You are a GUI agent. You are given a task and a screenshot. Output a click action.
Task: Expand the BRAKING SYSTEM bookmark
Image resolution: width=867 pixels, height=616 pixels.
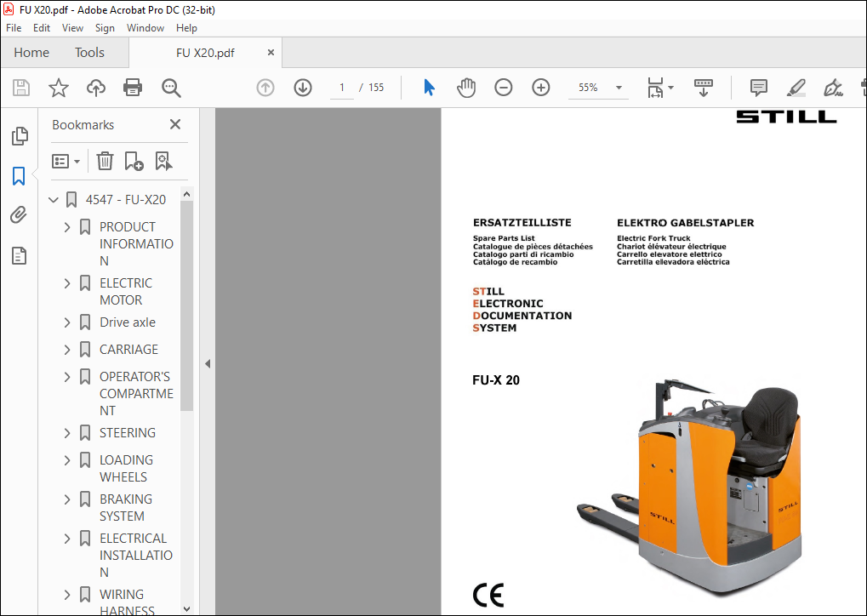pyautogui.click(x=67, y=499)
